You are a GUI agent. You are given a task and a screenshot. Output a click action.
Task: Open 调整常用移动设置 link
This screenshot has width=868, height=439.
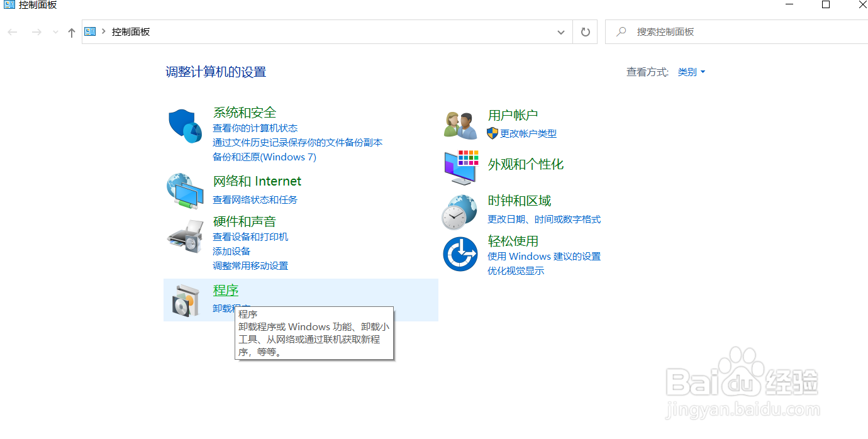click(x=250, y=265)
